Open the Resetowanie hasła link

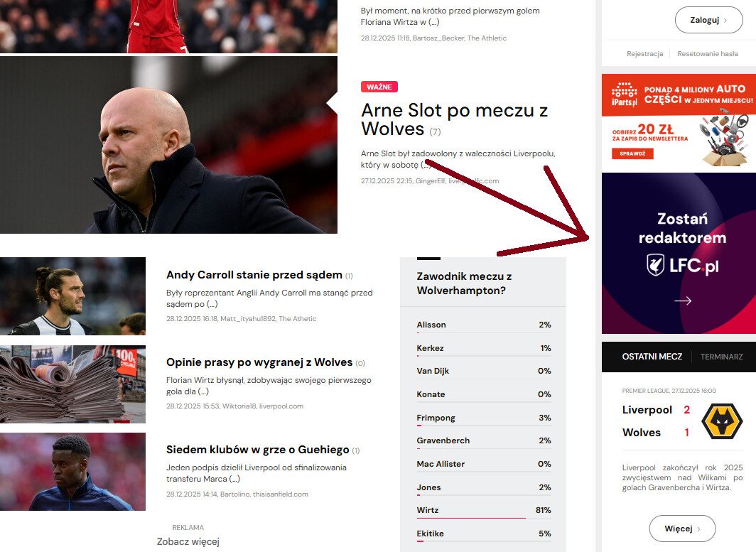click(x=707, y=53)
